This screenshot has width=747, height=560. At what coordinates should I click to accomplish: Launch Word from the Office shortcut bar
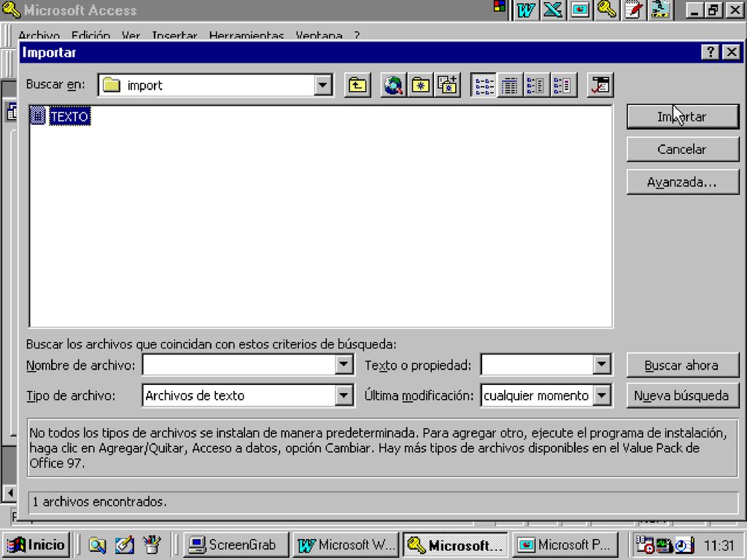point(525,10)
